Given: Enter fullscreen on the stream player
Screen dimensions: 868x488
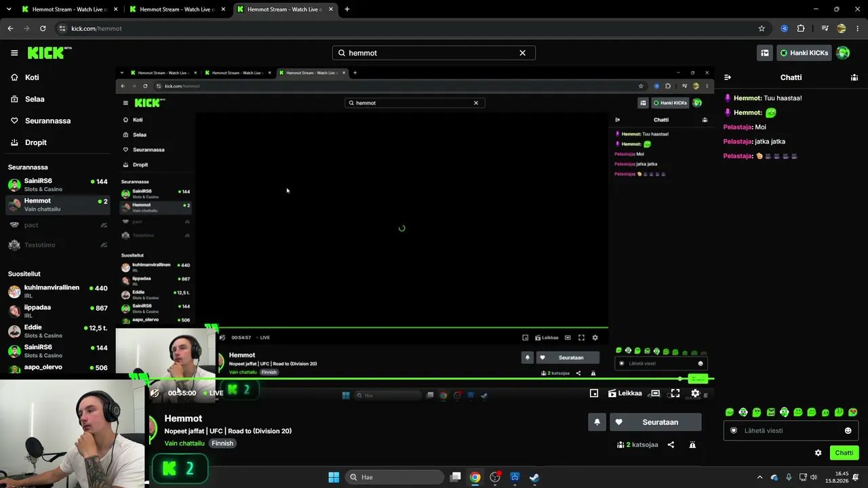Looking at the screenshot, I should click(x=675, y=393).
